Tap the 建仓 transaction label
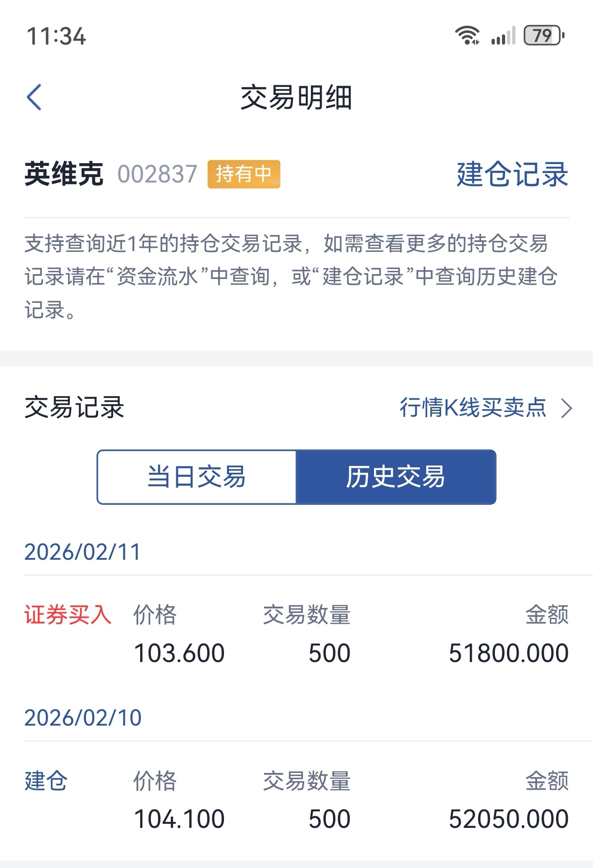 click(46, 781)
